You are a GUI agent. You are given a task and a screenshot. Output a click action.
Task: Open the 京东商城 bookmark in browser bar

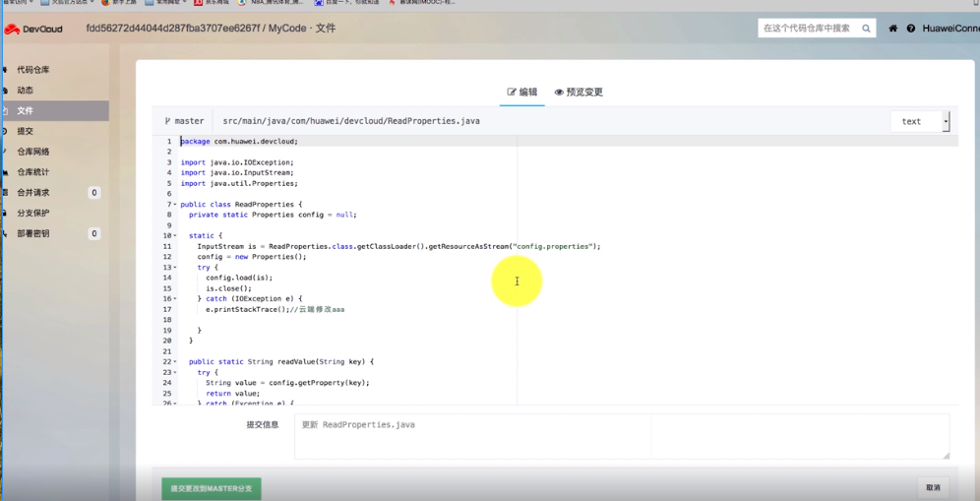tap(212, 3)
